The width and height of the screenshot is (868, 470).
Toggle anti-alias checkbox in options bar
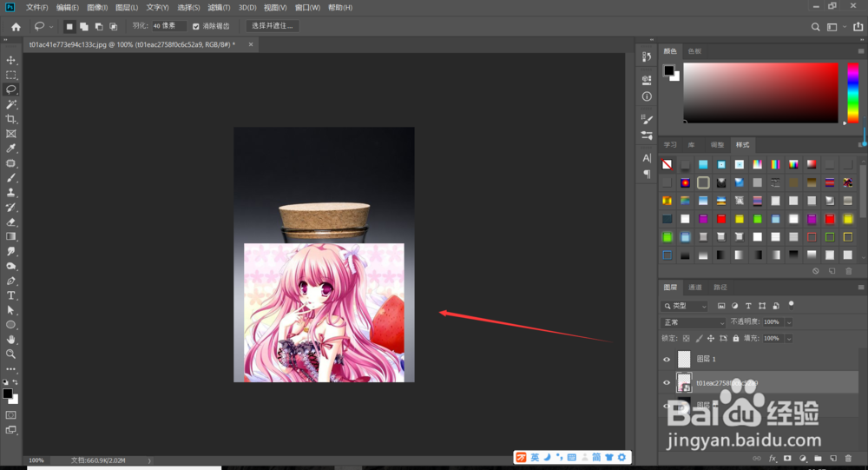click(195, 26)
